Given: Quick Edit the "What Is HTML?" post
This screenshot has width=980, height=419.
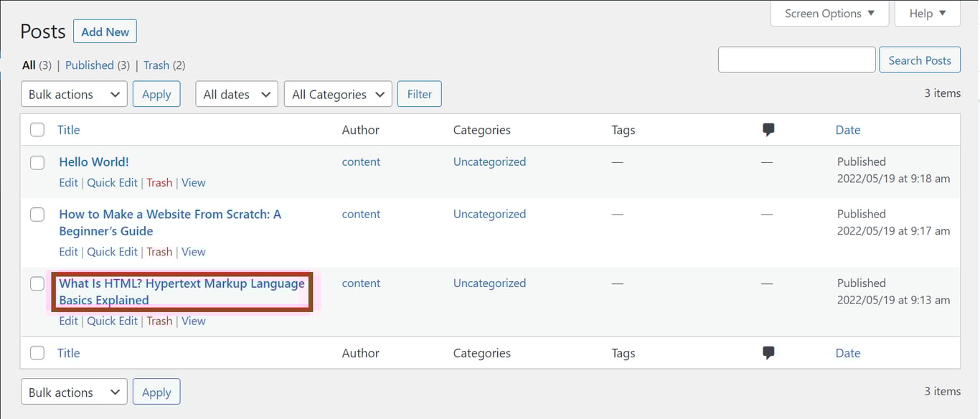Looking at the screenshot, I should click(112, 321).
